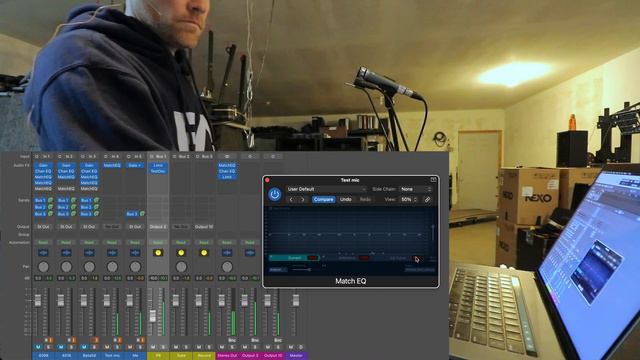The width and height of the screenshot is (640, 360).
Task: Click the expand icon at plugin window corner
Action: coord(433,180)
